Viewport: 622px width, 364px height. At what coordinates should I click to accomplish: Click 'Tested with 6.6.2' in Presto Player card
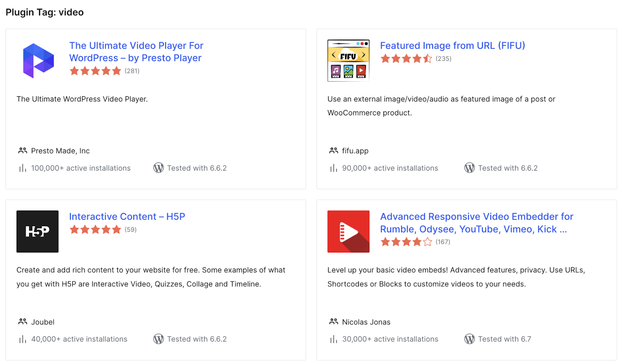pyautogui.click(x=197, y=168)
